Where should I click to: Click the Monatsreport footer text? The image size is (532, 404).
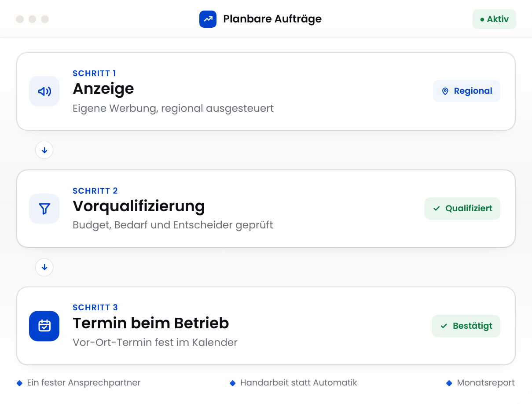[486, 383]
